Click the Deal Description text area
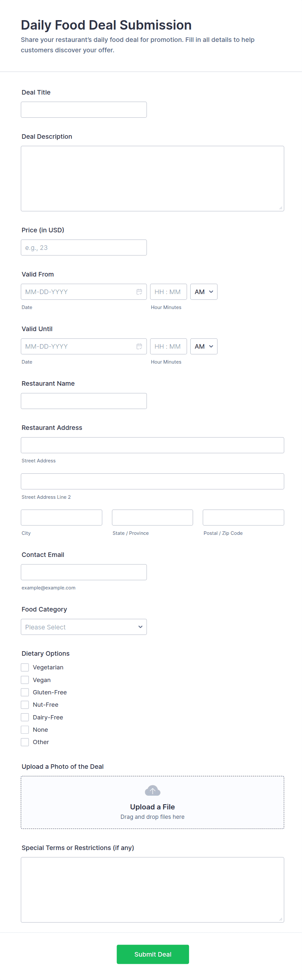This screenshot has height=980, width=302. [152, 178]
